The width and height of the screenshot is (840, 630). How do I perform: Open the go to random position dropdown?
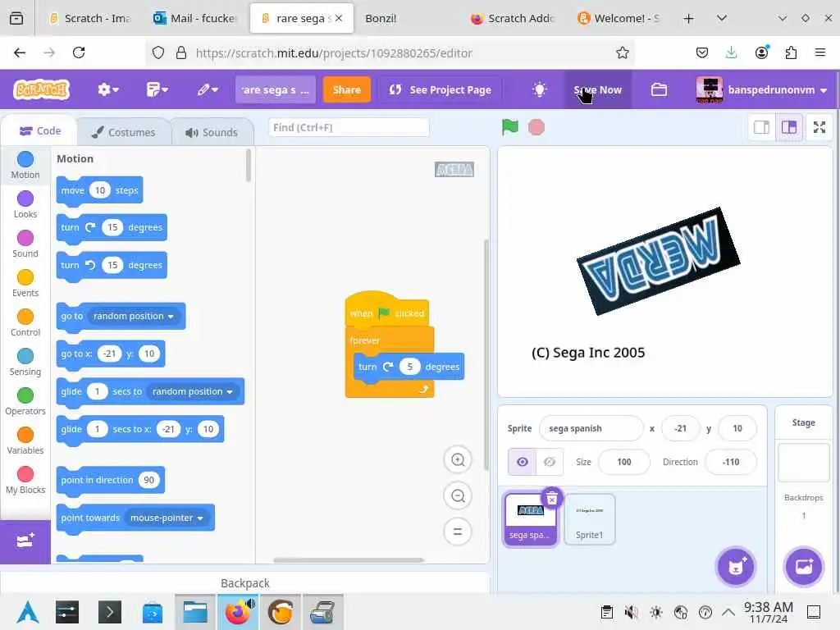click(134, 316)
